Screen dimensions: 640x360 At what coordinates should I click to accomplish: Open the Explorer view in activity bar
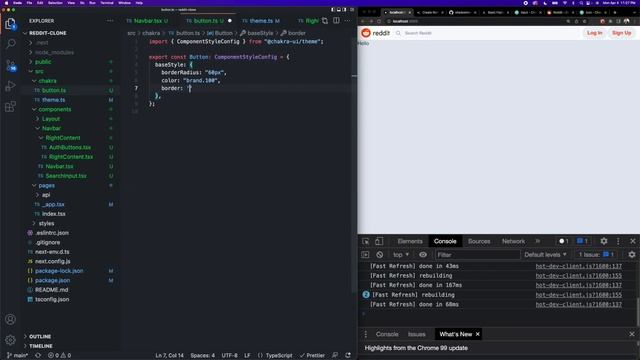(x=11, y=24)
